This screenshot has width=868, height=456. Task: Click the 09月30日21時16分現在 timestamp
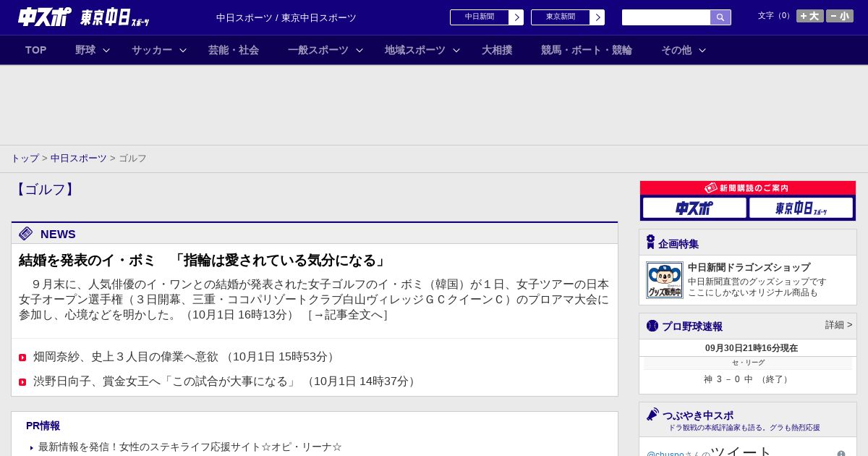click(x=752, y=348)
